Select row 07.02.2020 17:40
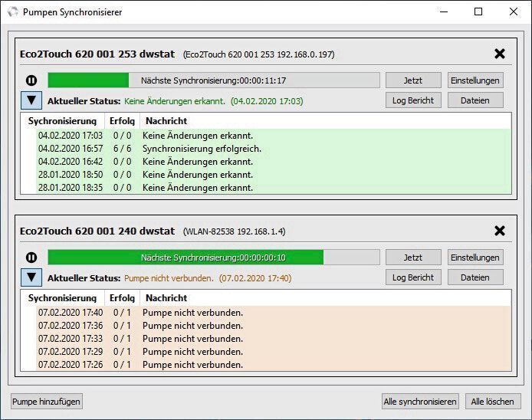The width and height of the screenshot is (532, 420). pos(274,313)
